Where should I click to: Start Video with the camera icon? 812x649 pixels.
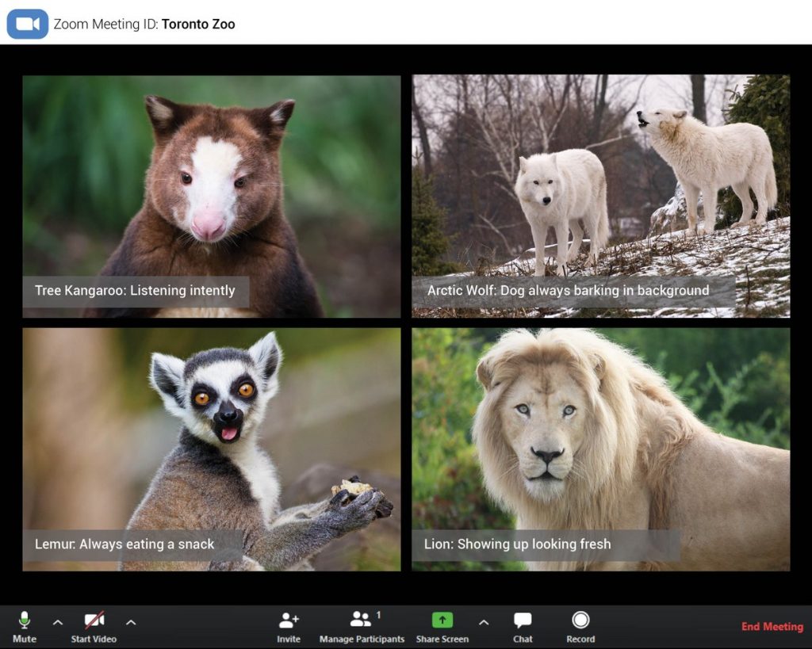[94, 620]
